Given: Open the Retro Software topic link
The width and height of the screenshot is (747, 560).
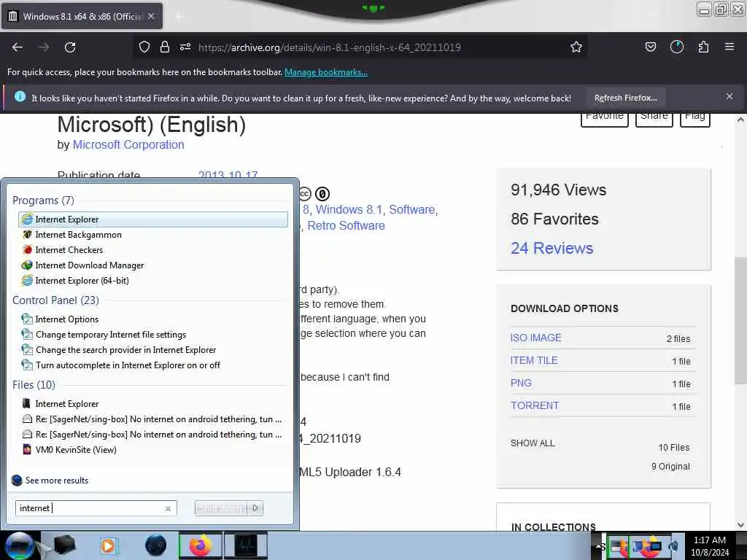Looking at the screenshot, I should pyautogui.click(x=346, y=226).
